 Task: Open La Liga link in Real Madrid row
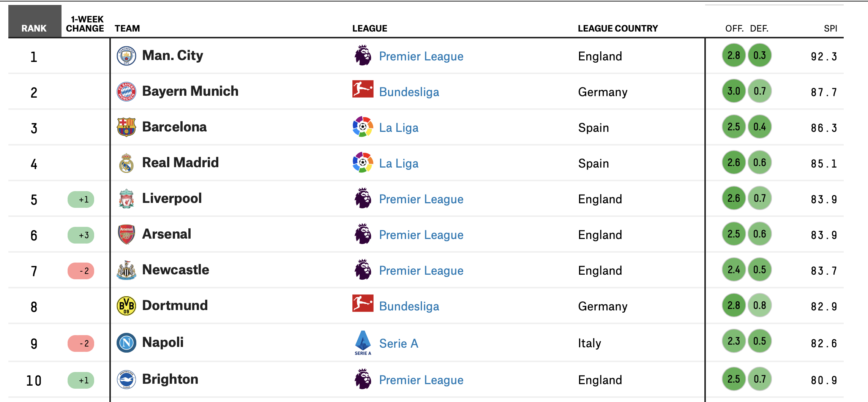pyautogui.click(x=399, y=163)
